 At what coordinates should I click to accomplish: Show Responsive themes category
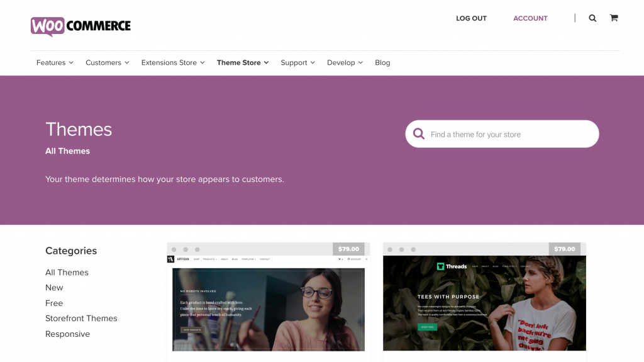[x=67, y=334]
